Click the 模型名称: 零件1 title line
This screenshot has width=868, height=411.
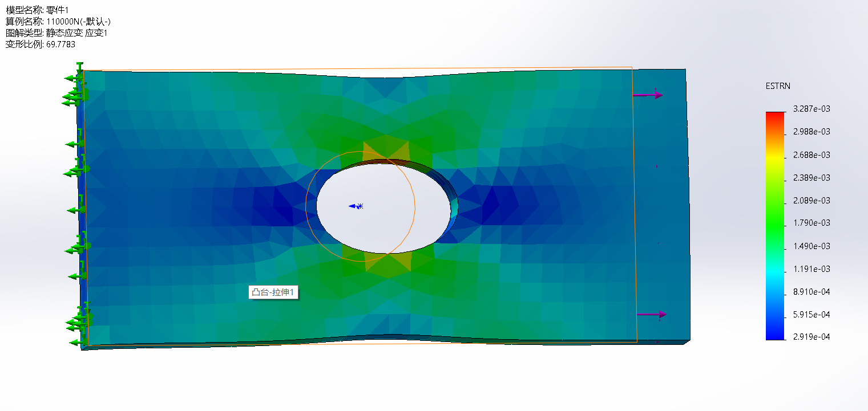tap(38, 10)
